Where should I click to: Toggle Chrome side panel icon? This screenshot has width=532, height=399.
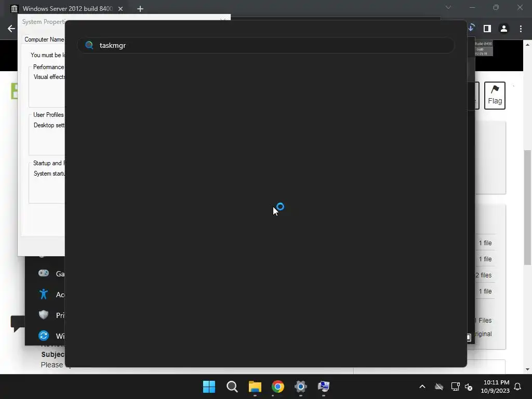487,29
